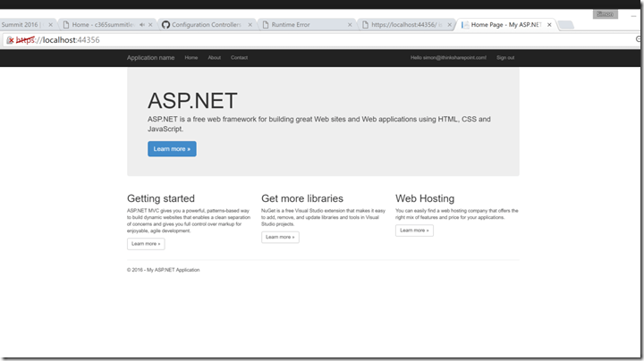Viewport: 644px width, 361px height.
Task: Click the Hello simon@thinksharepoint.com link
Action: 448,58
